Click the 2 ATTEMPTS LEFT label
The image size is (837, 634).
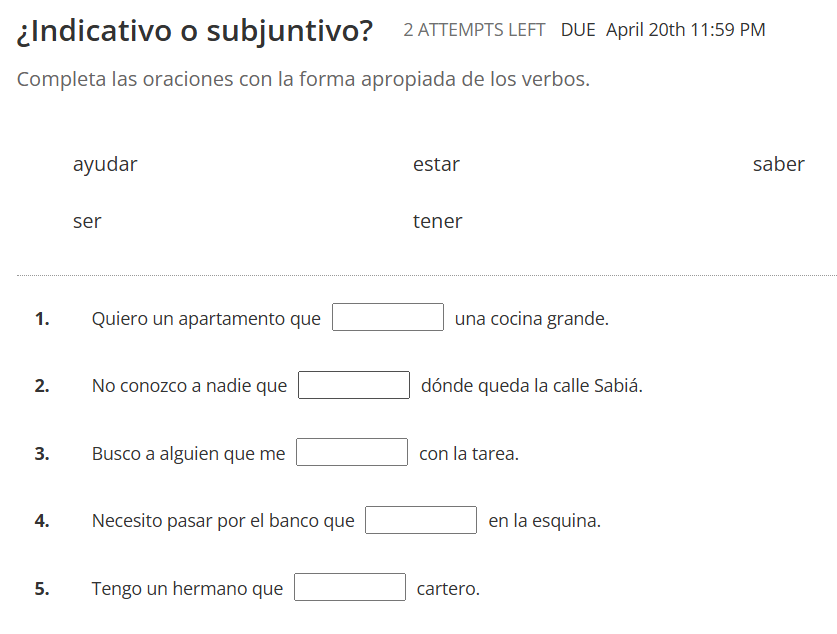474,31
